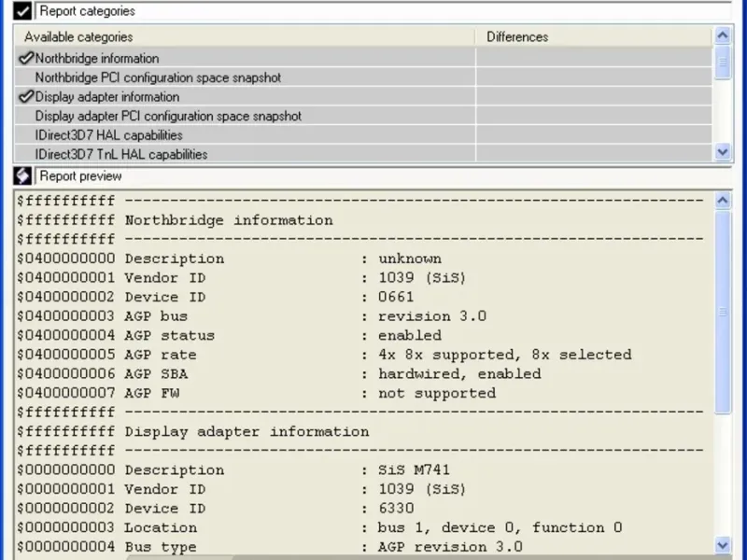Click the SiS M741 description line

coord(280,469)
